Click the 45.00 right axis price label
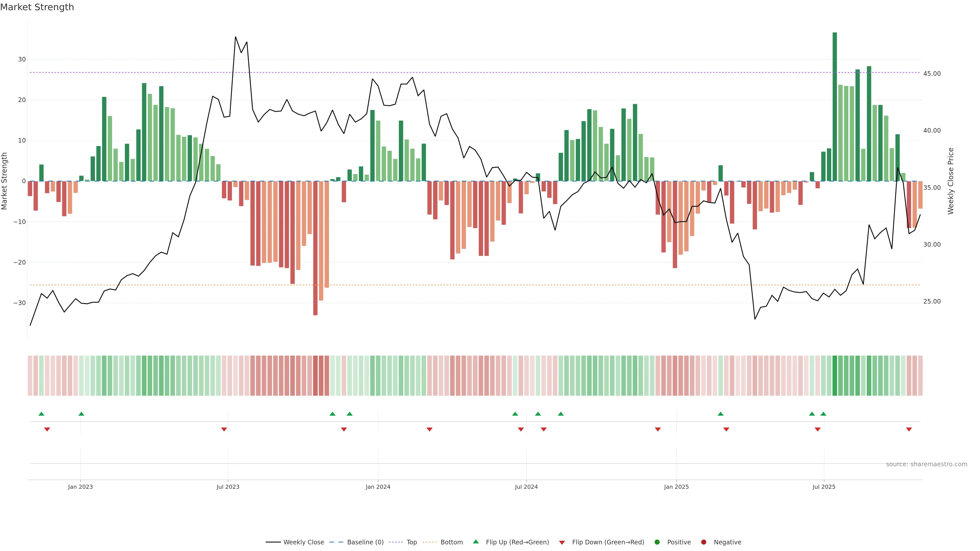The width and height of the screenshot is (980, 551). click(x=932, y=74)
